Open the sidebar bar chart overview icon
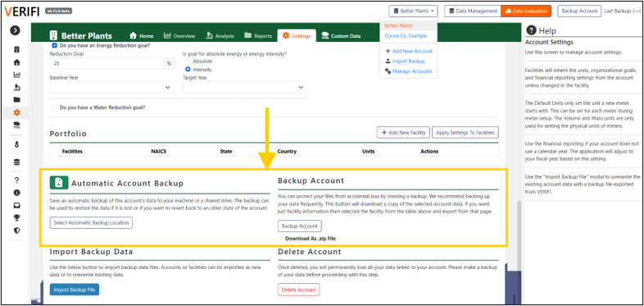The width and height of the screenshot is (644, 306). 17,75
